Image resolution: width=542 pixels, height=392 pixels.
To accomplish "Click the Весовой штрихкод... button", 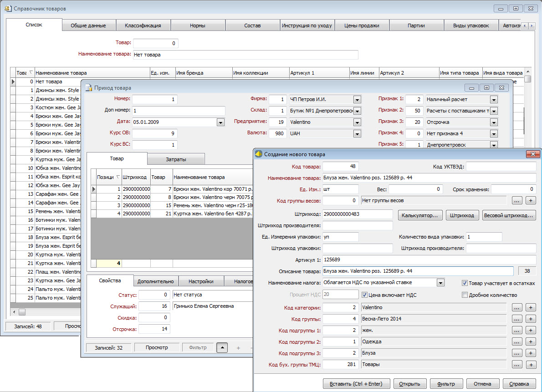I will point(508,215).
